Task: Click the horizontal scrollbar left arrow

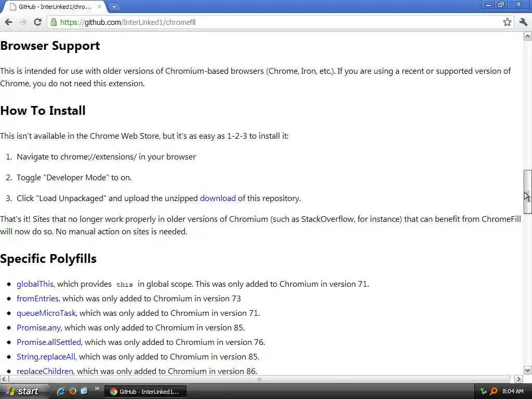Action: (4, 379)
